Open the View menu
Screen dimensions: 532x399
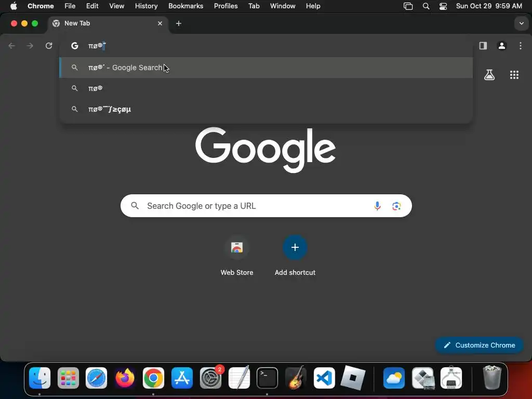tap(117, 6)
